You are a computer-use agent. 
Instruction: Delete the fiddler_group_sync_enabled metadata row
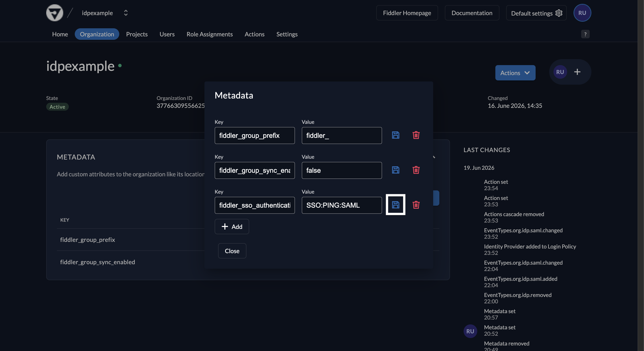tap(416, 170)
